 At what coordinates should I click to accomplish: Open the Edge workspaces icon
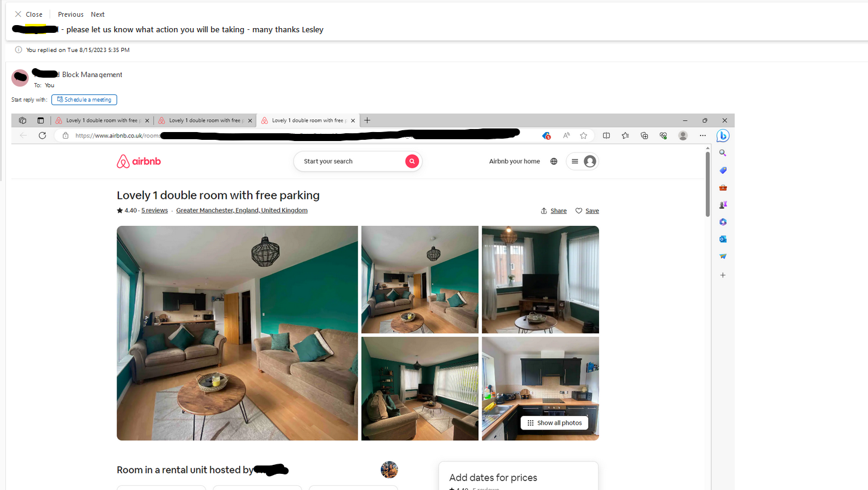pyautogui.click(x=23, y=120)
